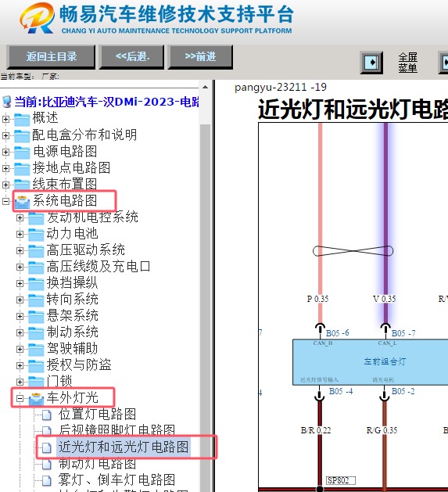Click the tree panel vertical scrollbar thumb
Viewport: 448px width, 492px height.
coord(205,307)
